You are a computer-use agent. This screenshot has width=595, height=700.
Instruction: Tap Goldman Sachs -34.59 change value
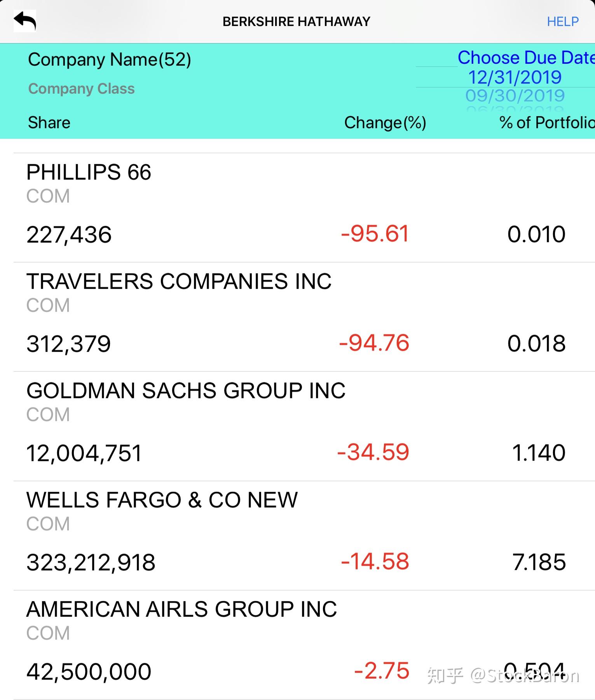pos(373,452)
